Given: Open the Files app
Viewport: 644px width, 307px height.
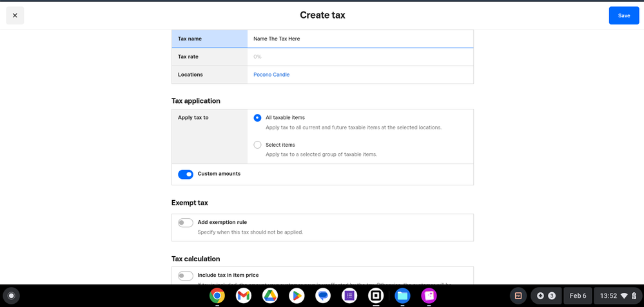Looking at the screenshot, I should pyautogui.click(x=402, y=295).
